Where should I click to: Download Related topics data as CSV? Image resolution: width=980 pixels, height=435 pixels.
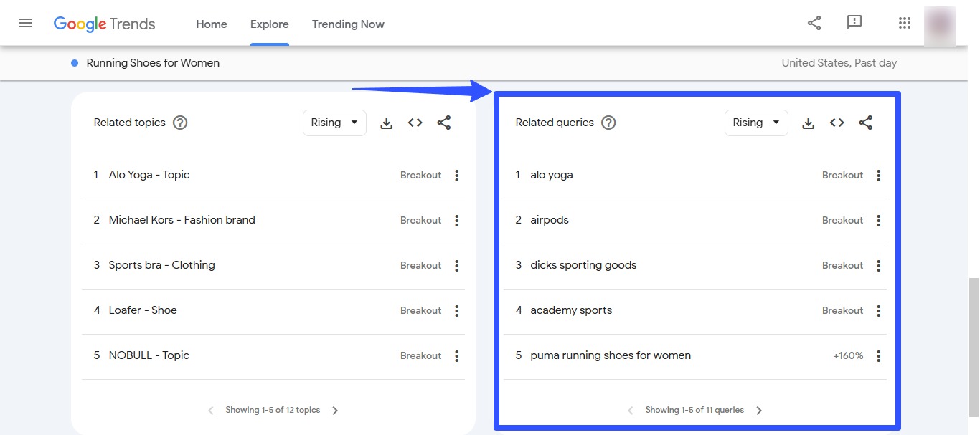[x=386, y=123]
